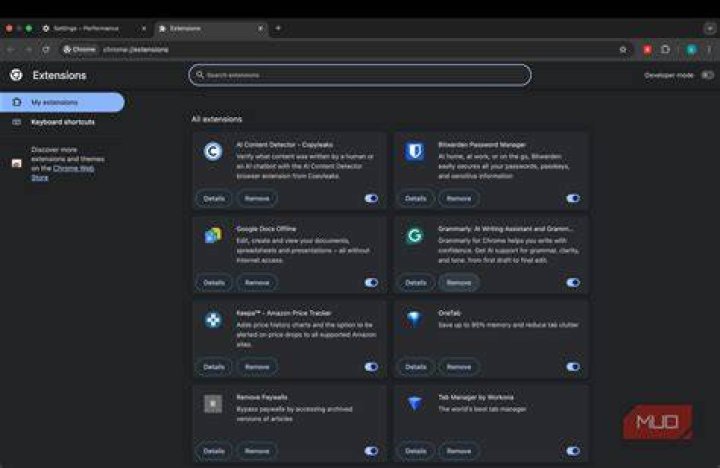Screen dimensions: 720x468
Task: Reload the page
Action: click(46, 50)
